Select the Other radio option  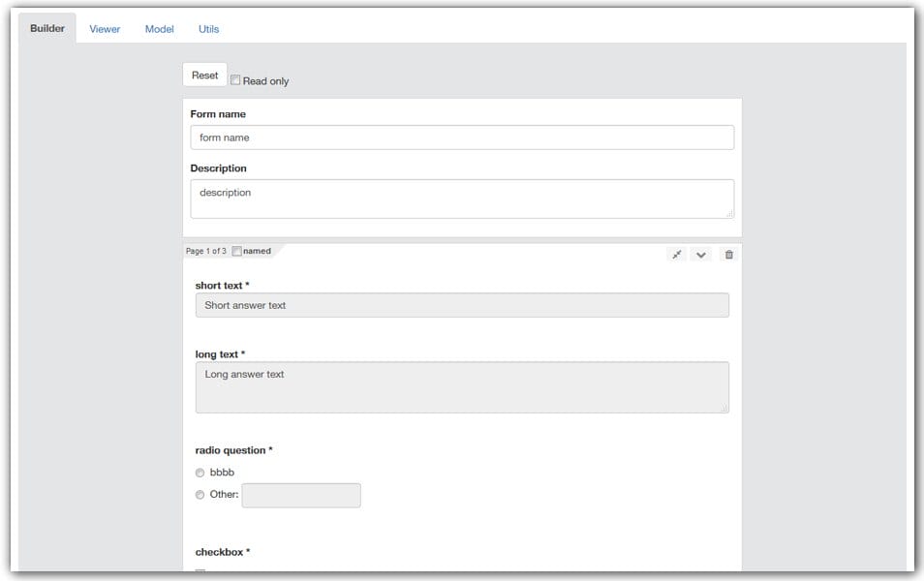[199, 495]
